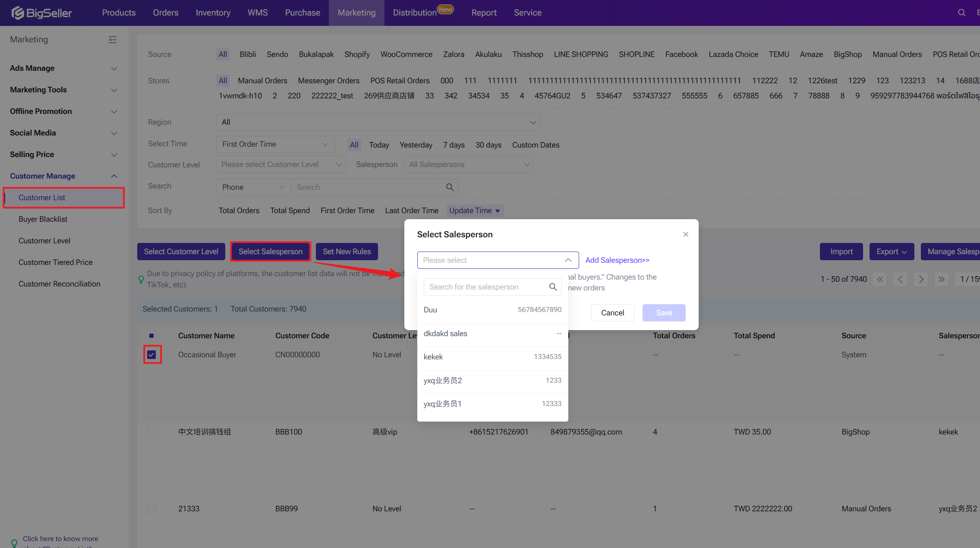Collapse the Marketing sidebar menu icon

tap(112, 40)
